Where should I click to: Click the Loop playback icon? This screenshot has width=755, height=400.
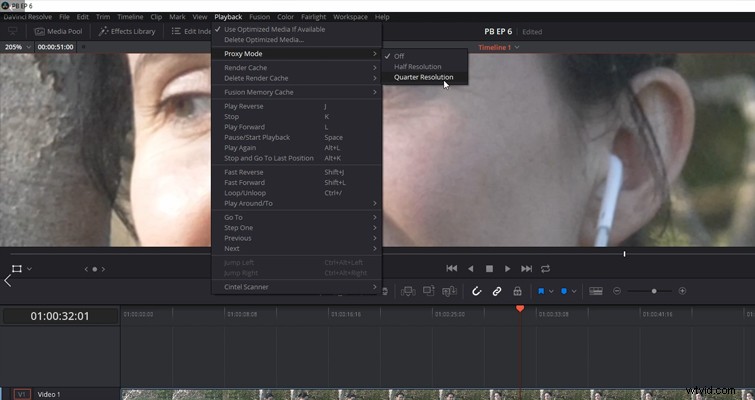point(545,269)
